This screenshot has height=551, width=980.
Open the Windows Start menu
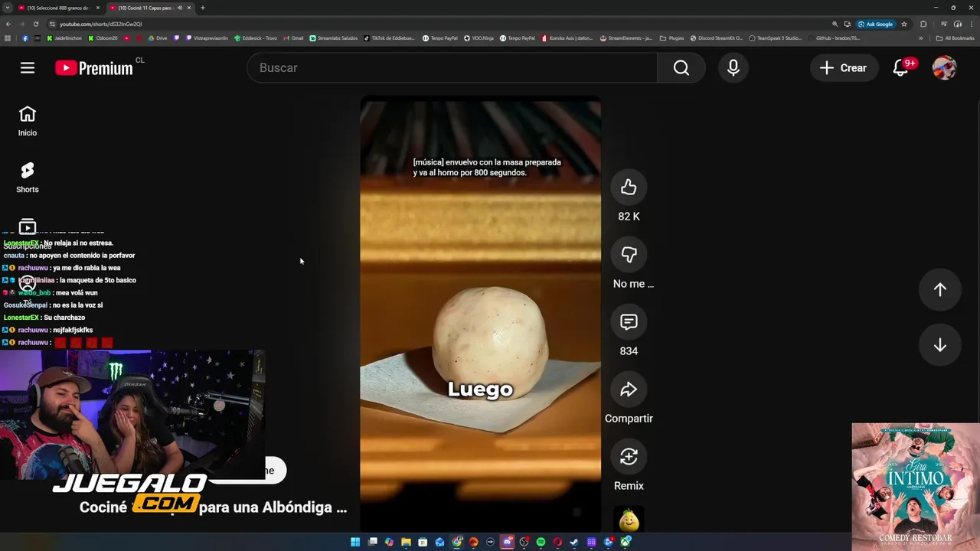click(x=355, y=542)
